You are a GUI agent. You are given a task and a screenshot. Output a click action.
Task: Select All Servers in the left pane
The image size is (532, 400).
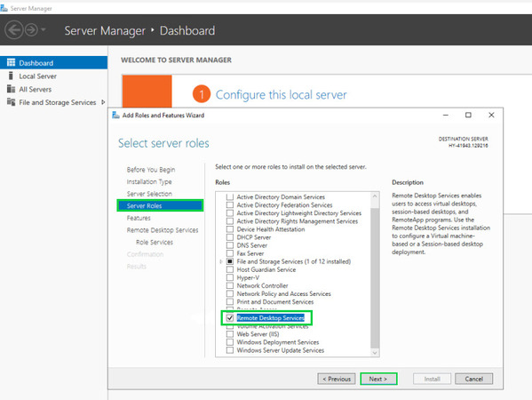(53, 89)
